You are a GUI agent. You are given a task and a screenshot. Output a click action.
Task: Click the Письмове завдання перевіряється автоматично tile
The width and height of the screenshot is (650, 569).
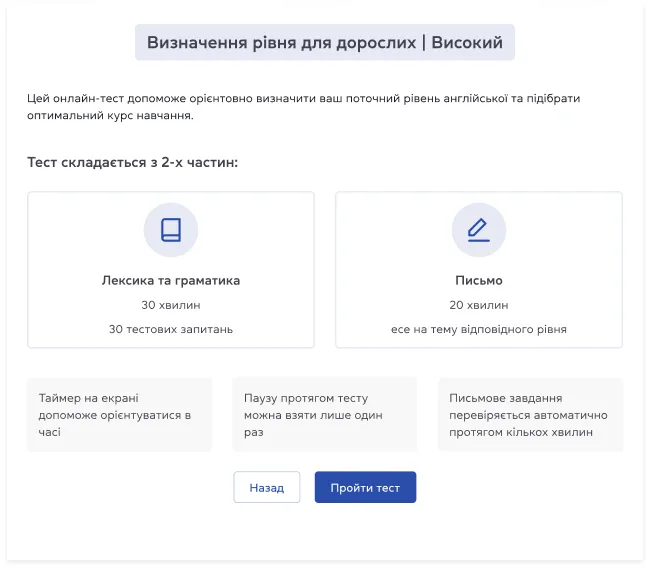[x=530, y=415]
